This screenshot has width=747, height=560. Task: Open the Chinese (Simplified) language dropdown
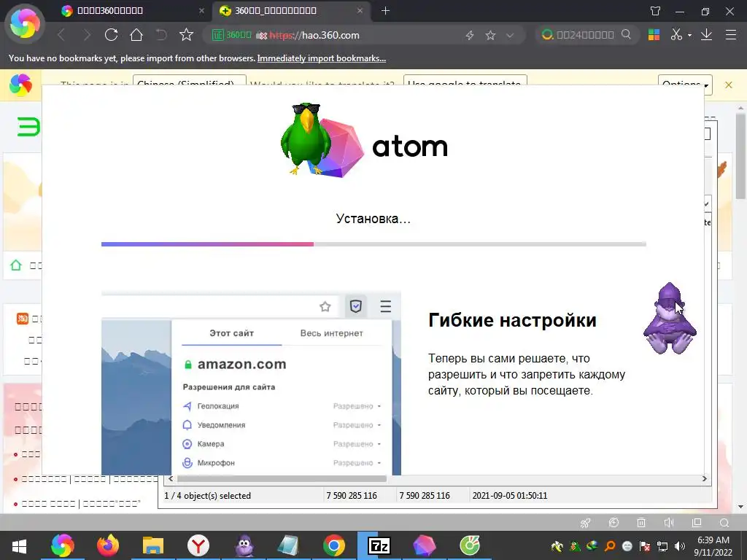pos(189,81)
